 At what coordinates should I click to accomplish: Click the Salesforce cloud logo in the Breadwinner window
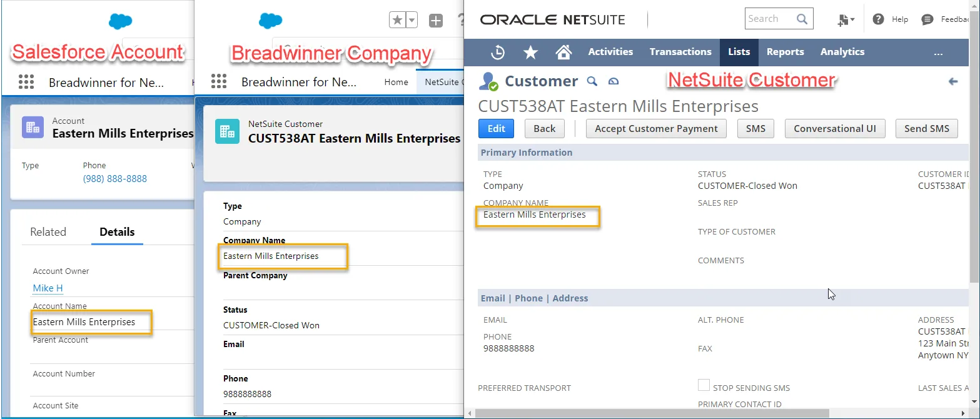(x=271, y=21)
